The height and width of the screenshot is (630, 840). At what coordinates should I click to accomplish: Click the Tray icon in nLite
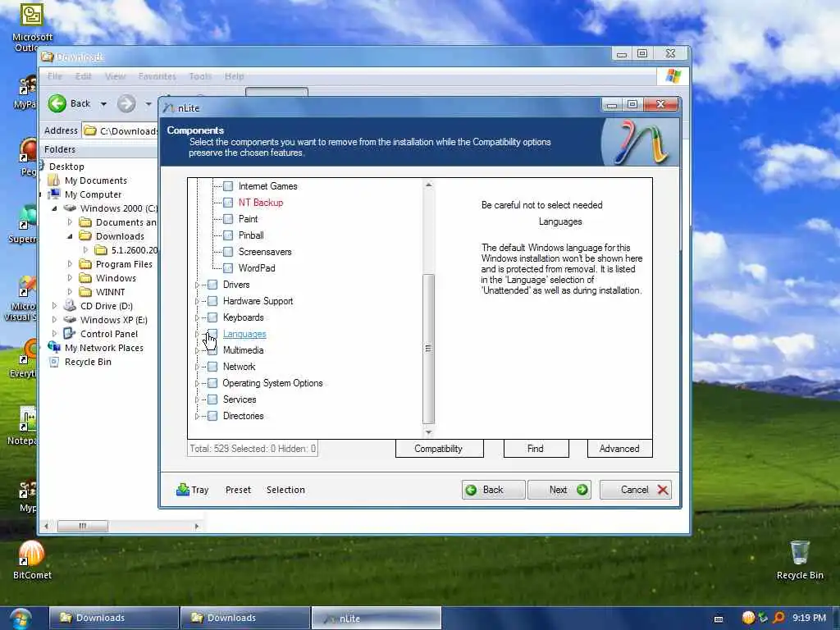(183, 489)
